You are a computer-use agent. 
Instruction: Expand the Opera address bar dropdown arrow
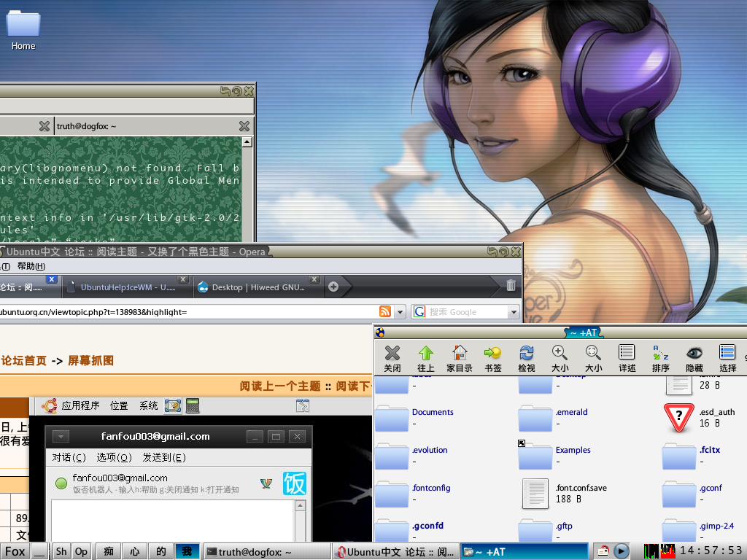[x=400, y=312]
